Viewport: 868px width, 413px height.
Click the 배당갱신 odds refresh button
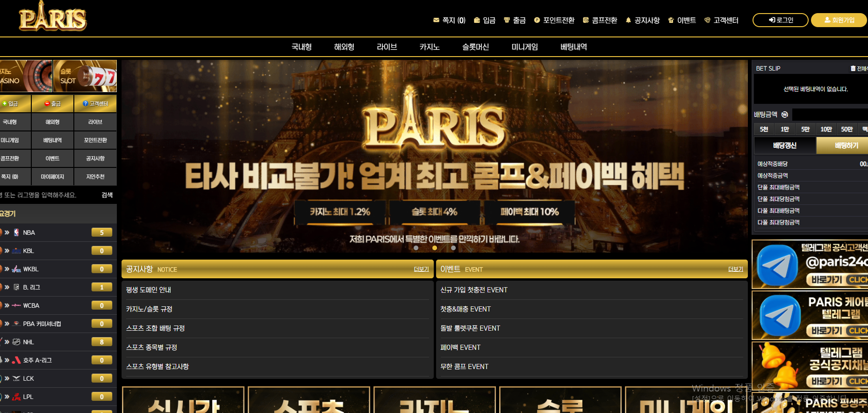tap(785, 145)
